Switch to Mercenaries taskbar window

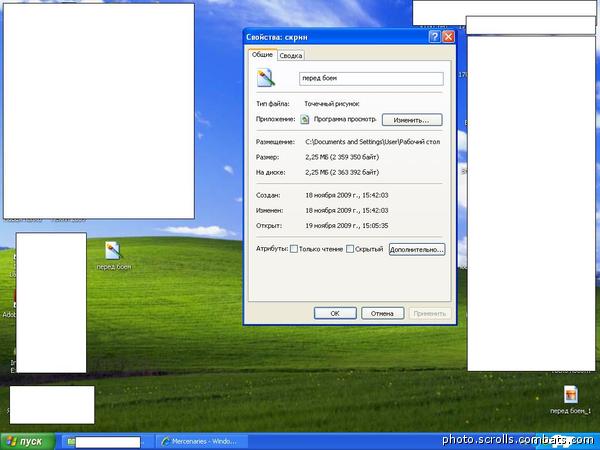click(x=201, y=442)
